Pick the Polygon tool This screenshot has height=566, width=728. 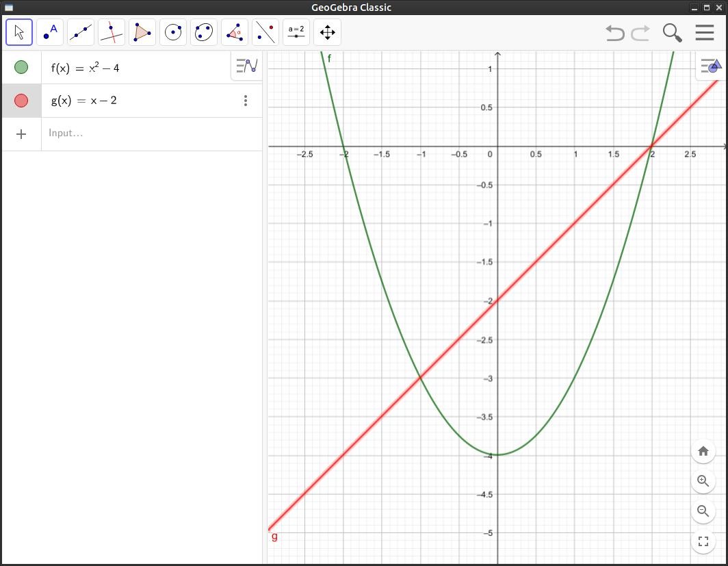click(142, 32)
